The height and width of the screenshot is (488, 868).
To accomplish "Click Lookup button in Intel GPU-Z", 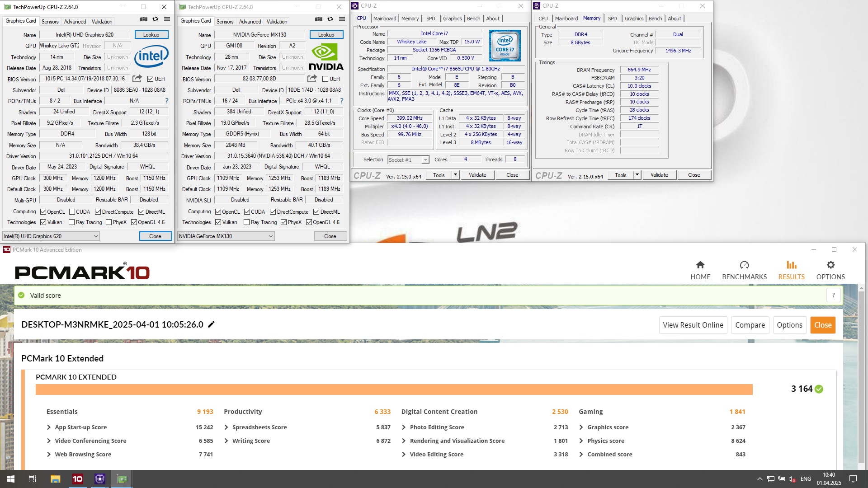I will pos(151,34).
